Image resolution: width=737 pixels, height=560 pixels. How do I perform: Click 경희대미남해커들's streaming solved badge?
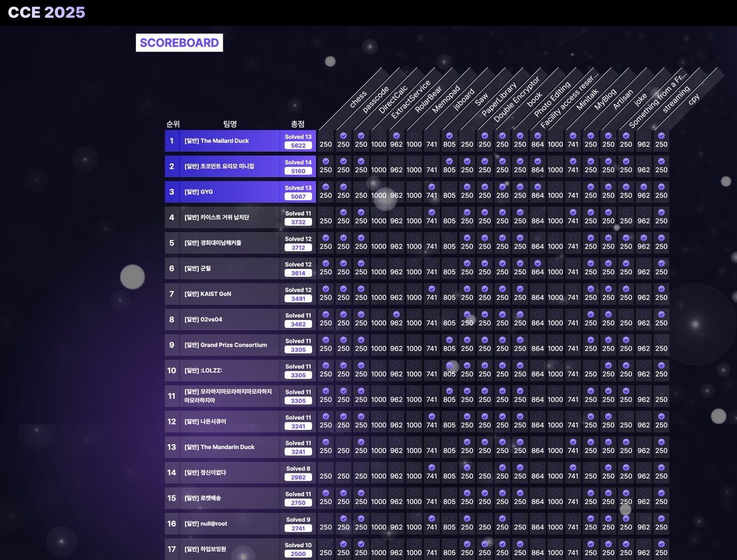pos(644,238)
